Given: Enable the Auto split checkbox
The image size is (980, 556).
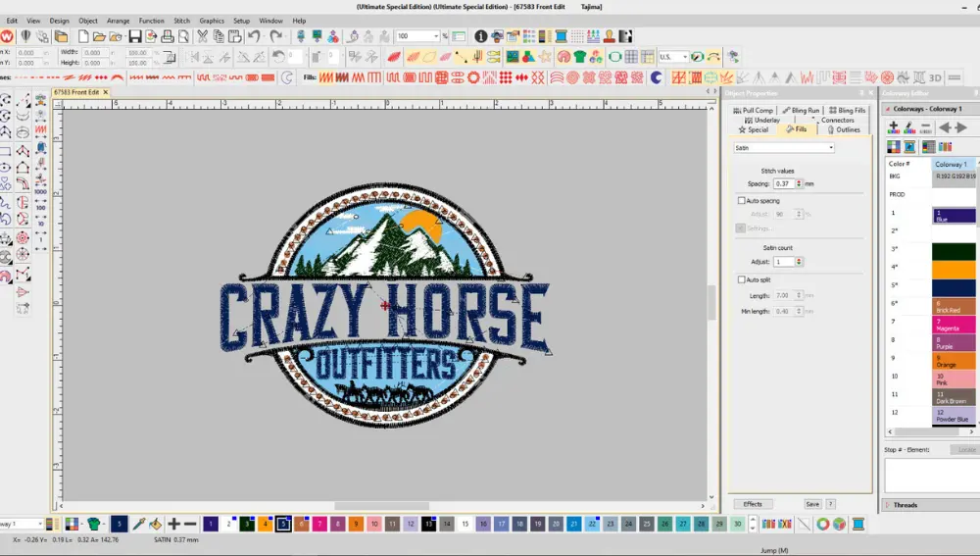Looking at the screenshot, I should 741,279.
